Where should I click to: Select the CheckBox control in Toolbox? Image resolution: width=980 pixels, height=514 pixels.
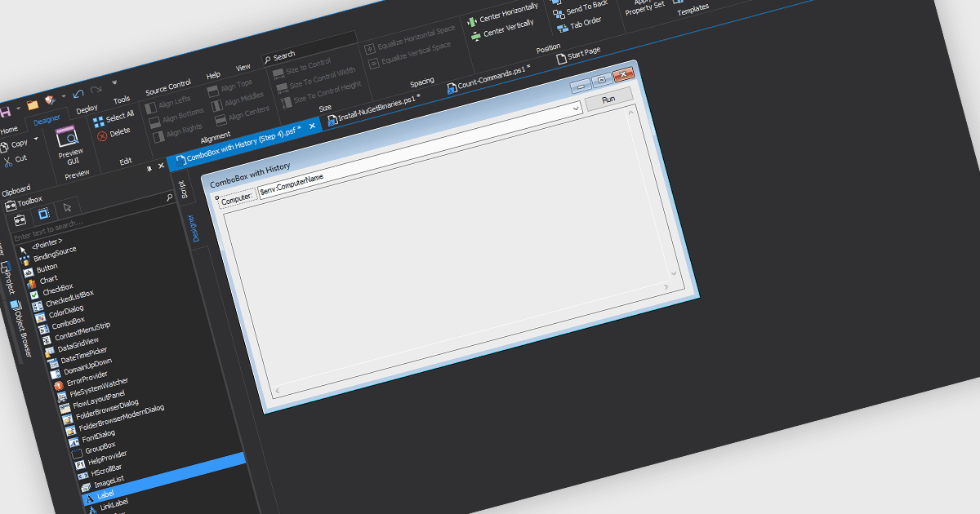[57, 289]
